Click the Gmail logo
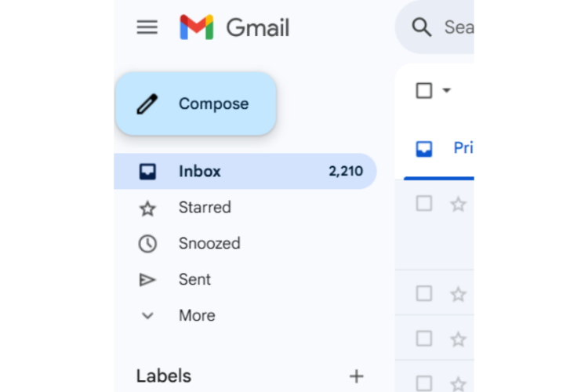The image size is (588, 392). pos(196,27)
